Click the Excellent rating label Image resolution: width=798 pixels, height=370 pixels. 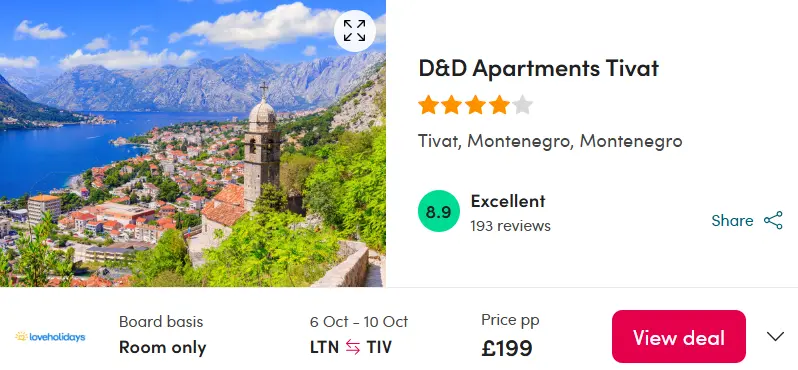[x=508, y=201]
